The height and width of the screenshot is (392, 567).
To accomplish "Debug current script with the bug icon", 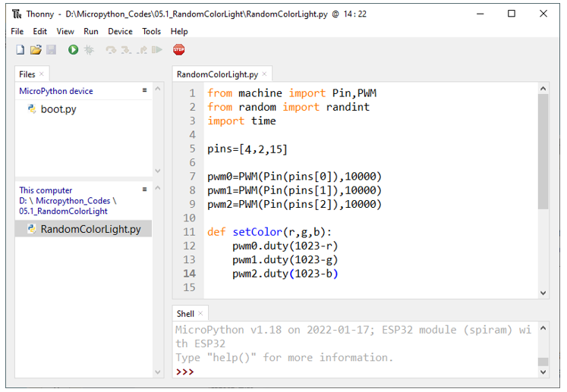I will [89, 49].
